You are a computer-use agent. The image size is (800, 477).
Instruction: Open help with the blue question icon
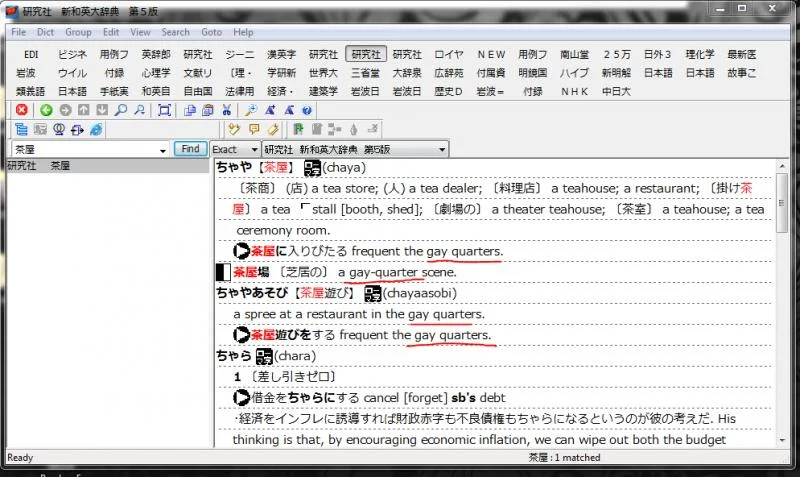307,110
